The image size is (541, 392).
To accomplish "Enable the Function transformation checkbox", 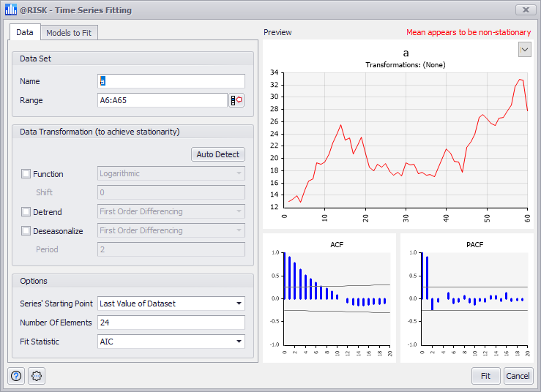I will coord(26,174).
